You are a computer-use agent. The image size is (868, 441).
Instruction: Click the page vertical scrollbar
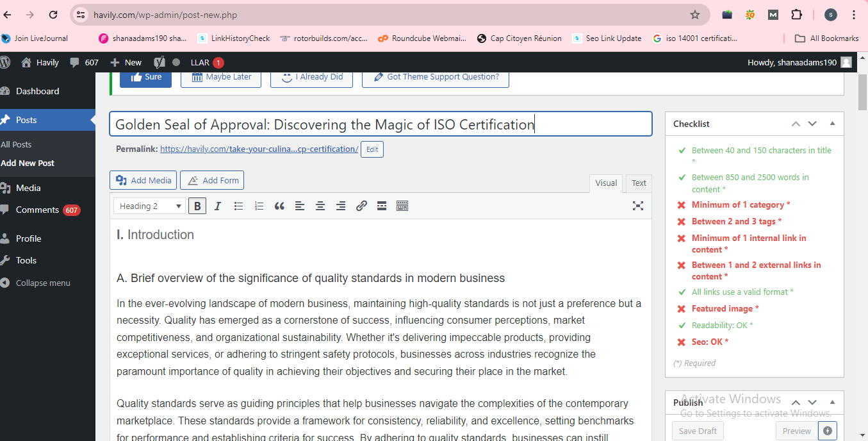tap(862, 92)
